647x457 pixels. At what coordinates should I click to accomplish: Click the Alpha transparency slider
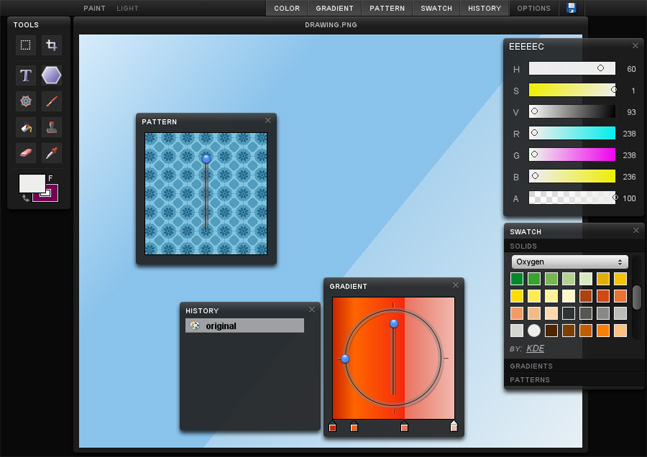coord(572,198)
